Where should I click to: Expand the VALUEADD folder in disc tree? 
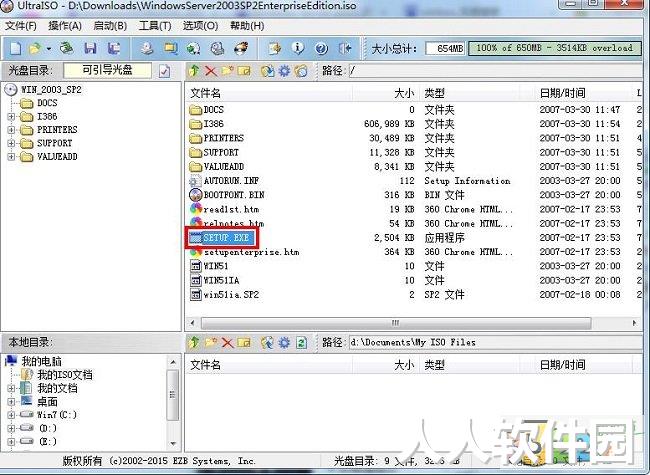point(11,157)
